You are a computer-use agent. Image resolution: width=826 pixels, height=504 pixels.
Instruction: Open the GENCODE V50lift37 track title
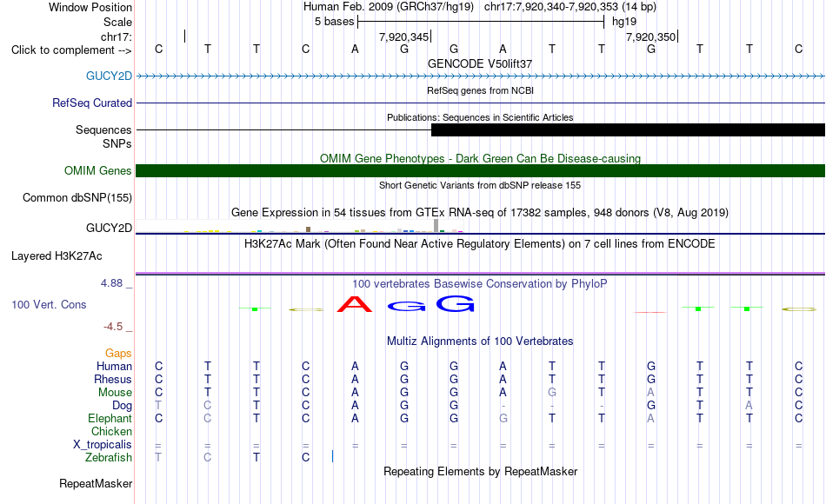point(480,63)
